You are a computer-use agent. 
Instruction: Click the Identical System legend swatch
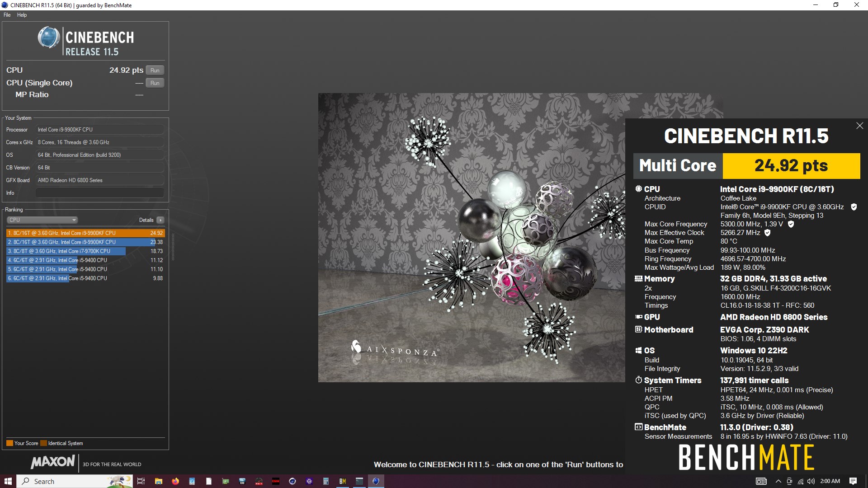coord(43,443)
